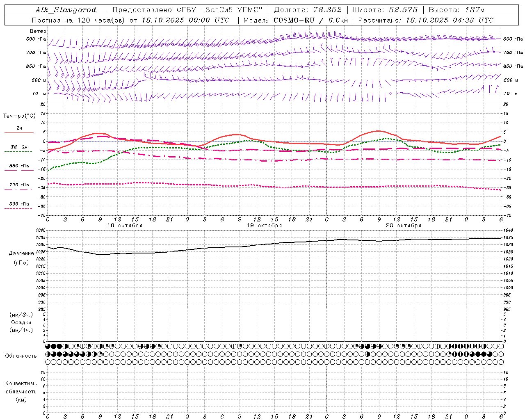Click the Td 2м dew point legend entry
The height and width of the screenshot is (420, 525).
point(19,148)
